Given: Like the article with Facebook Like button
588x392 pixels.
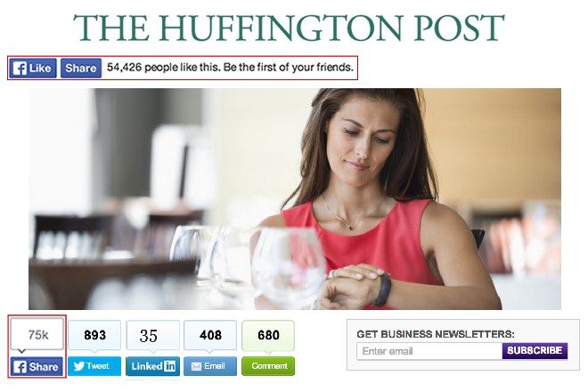Looking at the screenshot, I should point(33,69).
